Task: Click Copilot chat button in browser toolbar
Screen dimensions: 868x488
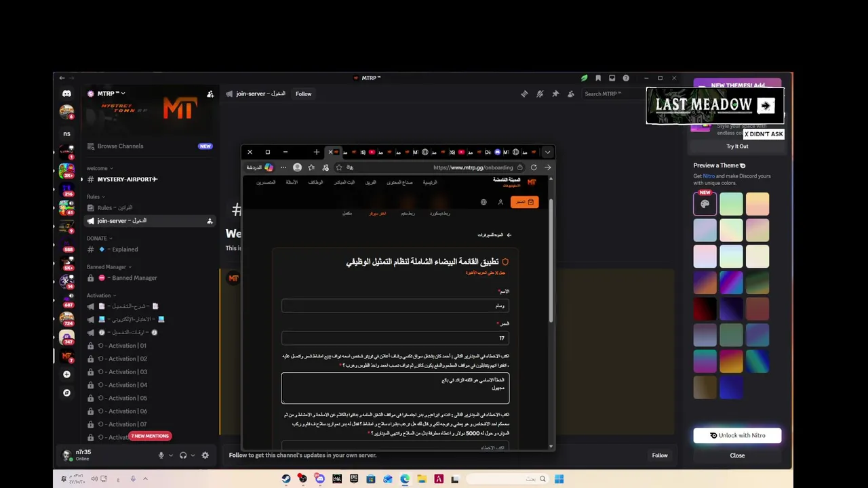Action: pos(260,167)
